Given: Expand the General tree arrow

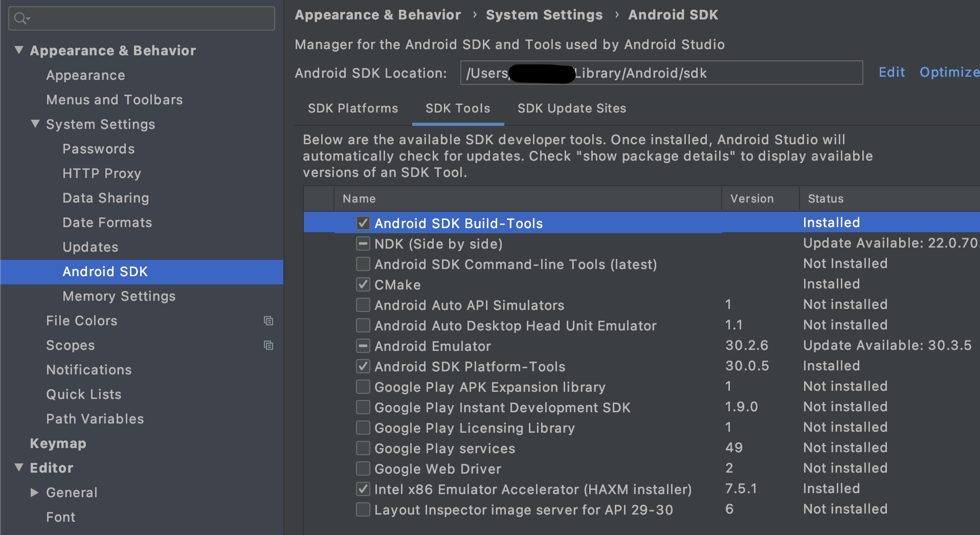Looking at the screenshot, I should click(x=35, y=493).
